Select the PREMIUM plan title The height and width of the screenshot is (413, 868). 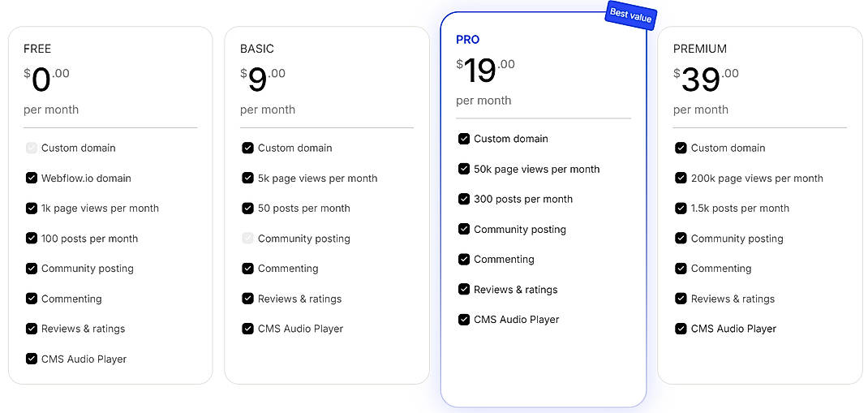[x=700, y=49]
